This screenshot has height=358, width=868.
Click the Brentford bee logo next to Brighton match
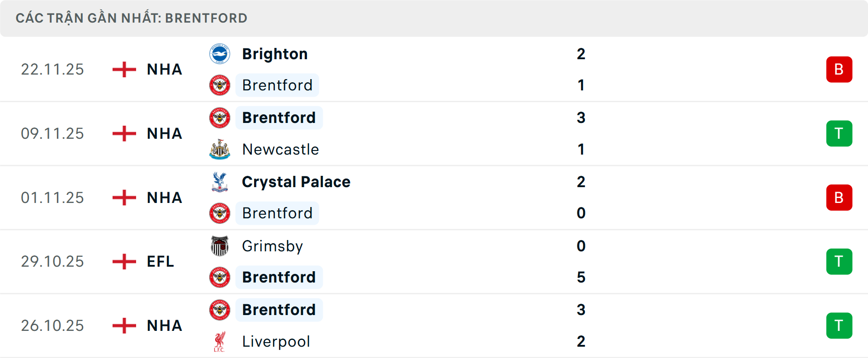[x=220, y=85]
